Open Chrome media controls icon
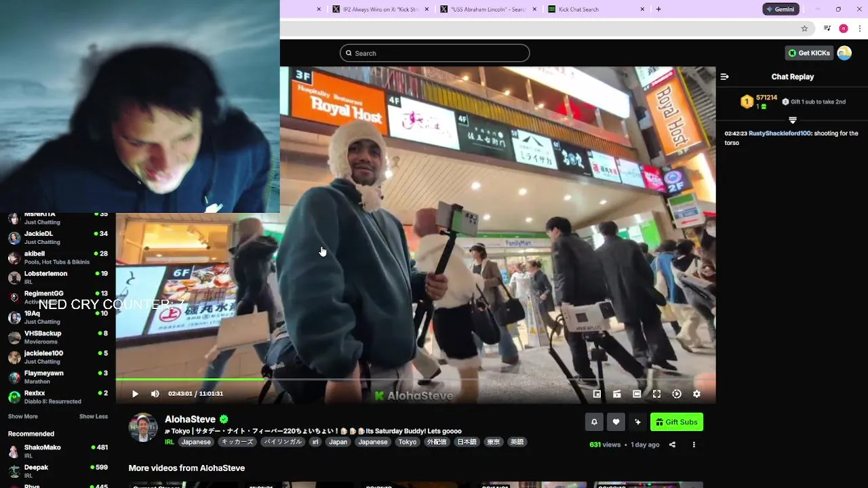This screenshot has width=868, height=488. tap(827, 28)
